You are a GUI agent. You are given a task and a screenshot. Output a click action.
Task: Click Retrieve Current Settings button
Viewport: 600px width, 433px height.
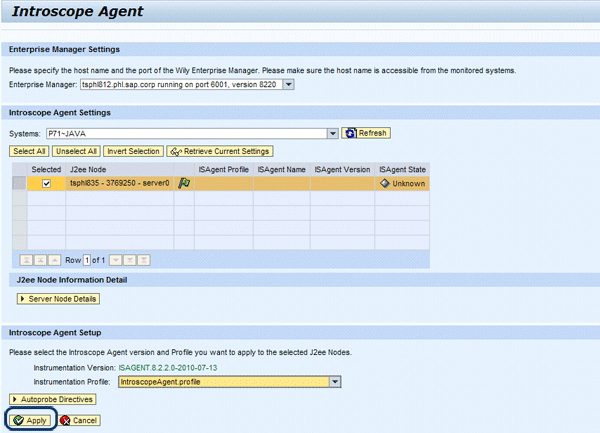click(220, 151)
